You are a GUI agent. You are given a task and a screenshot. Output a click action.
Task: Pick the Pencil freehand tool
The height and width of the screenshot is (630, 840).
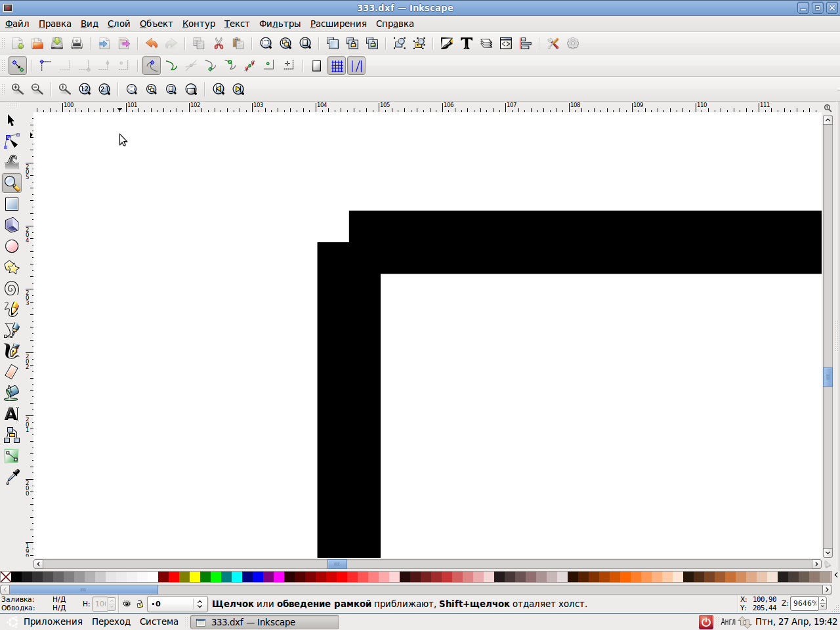(x=11, y=309)
